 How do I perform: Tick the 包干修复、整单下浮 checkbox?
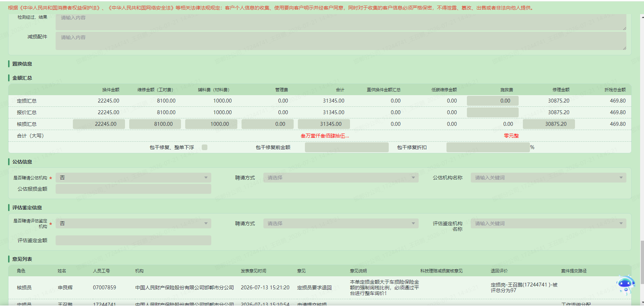[x=205, y=147]
